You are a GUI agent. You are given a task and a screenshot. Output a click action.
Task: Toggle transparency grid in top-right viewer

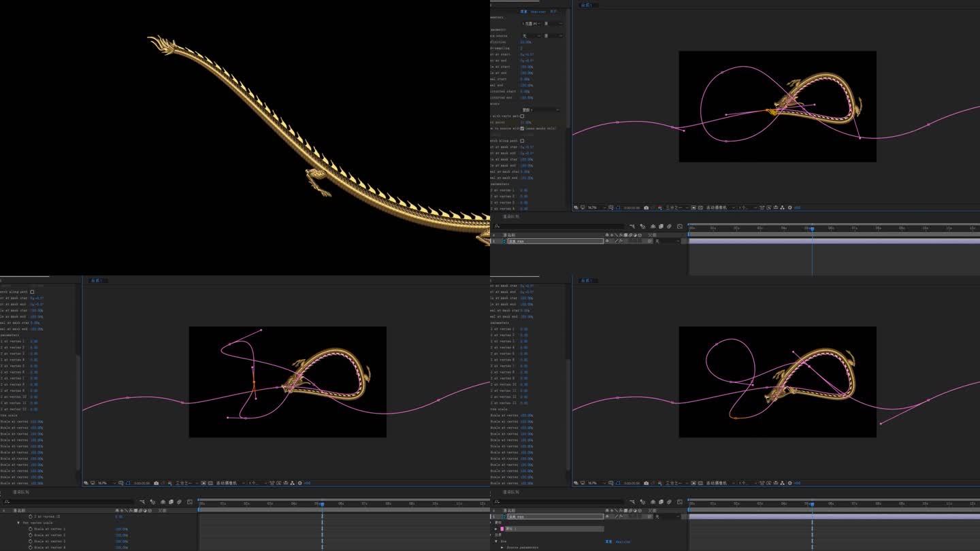(700, 207)
